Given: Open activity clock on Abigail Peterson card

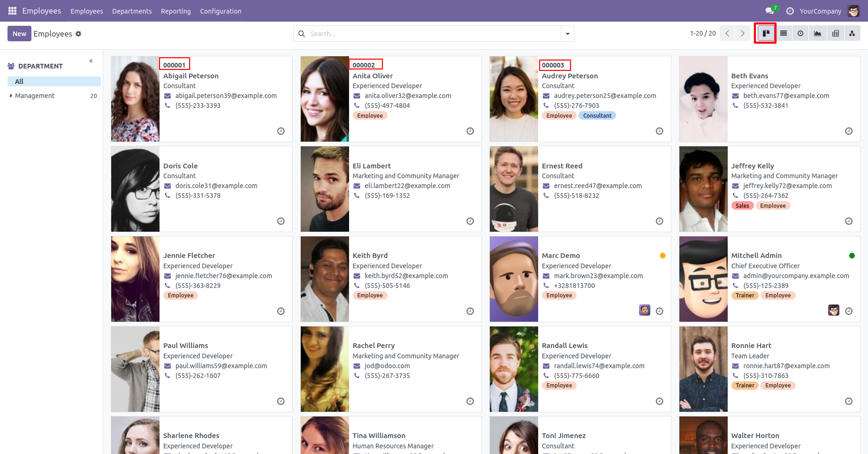Looking at the screenshot, I should click(281, 131).
